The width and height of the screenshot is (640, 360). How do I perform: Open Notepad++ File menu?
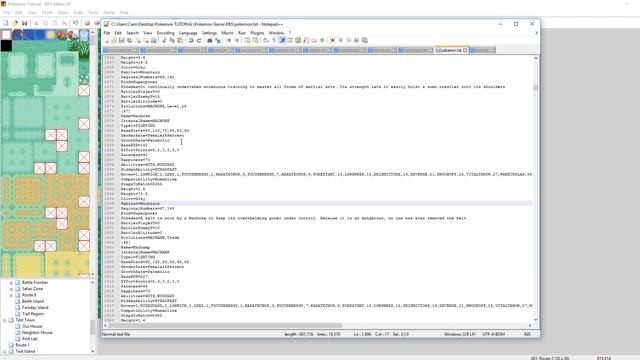[x=107, y=33]
